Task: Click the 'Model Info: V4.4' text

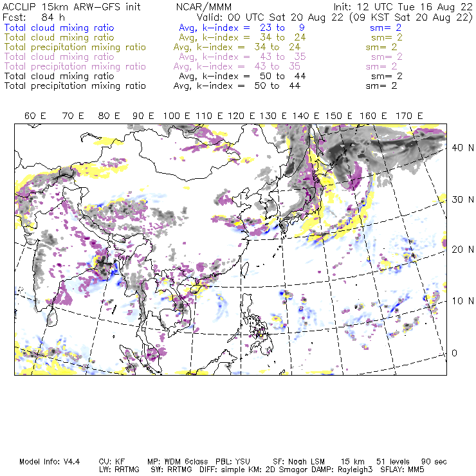Action: coord(50,462)
